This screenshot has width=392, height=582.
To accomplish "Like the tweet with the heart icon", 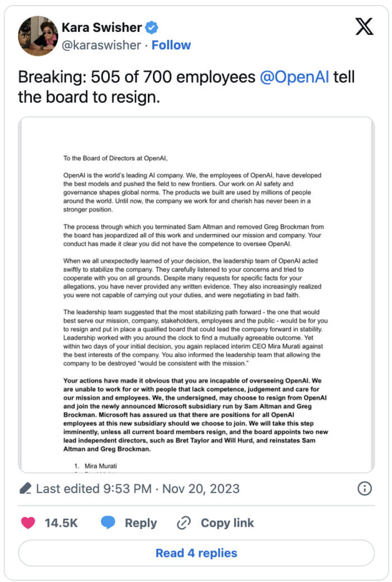I will pyautogui.click(x=28, y=523).
